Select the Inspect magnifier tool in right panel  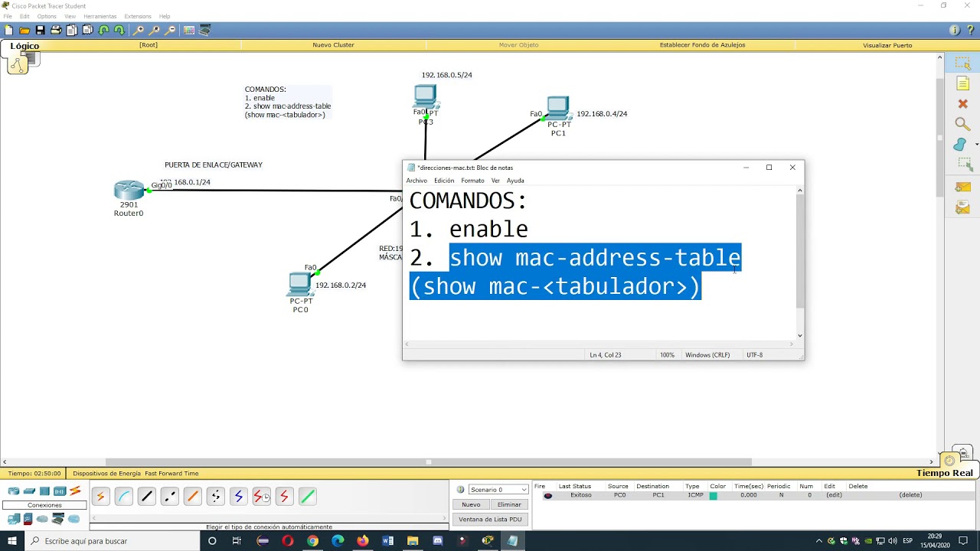coord(962,124)
